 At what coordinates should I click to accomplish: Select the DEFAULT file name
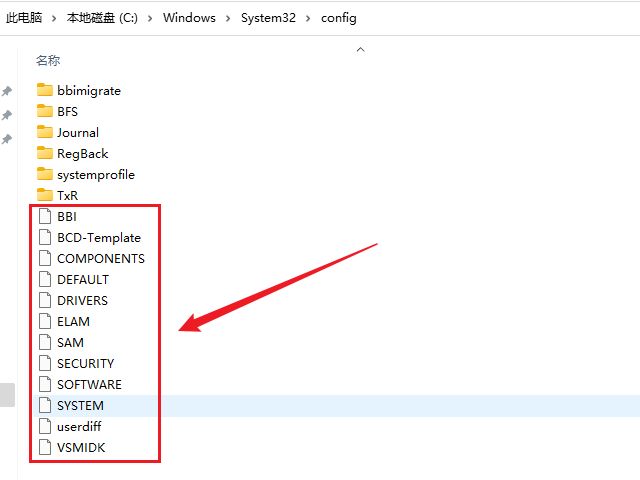click(x=83, y=279)
